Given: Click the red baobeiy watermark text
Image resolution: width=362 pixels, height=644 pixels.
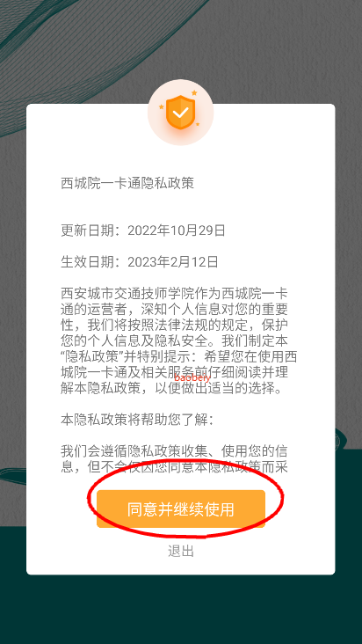Looking at the screenshot, I should point(192,377).
